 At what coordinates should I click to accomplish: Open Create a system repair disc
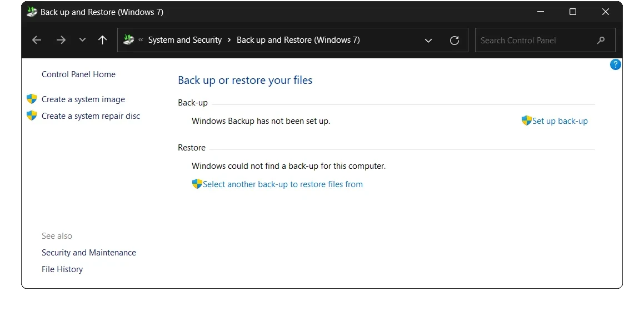[x=91, y=116]
